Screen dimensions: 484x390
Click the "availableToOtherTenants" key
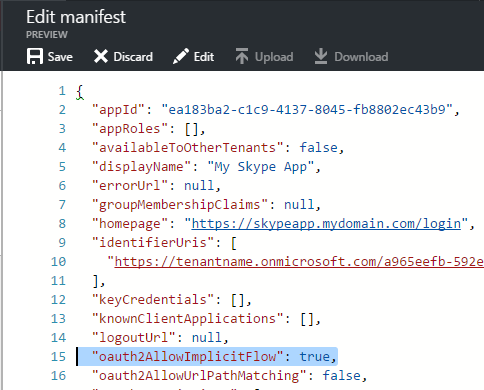187,148
